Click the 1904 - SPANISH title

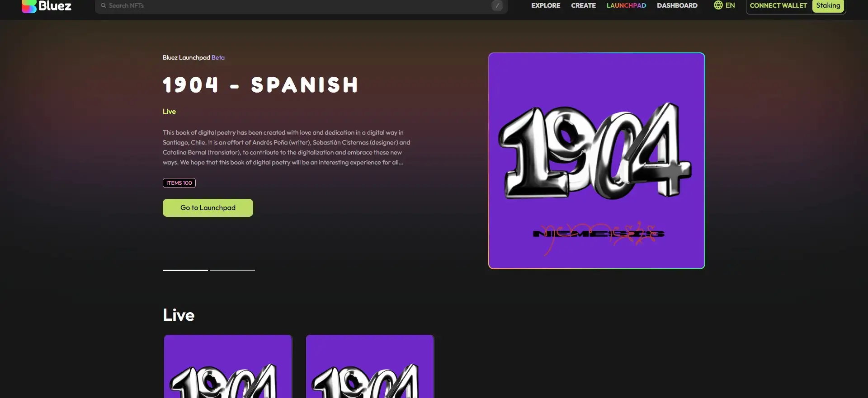[x=260, y=85]
